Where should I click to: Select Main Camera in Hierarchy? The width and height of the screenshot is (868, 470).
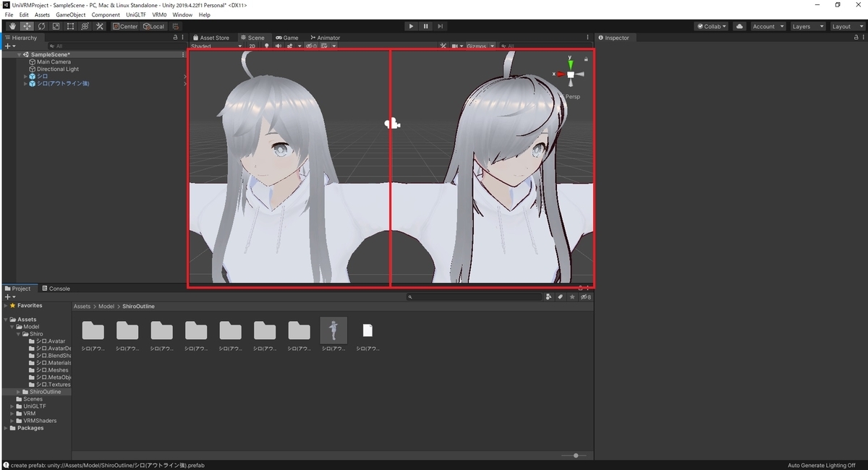[x=54, y=62]
